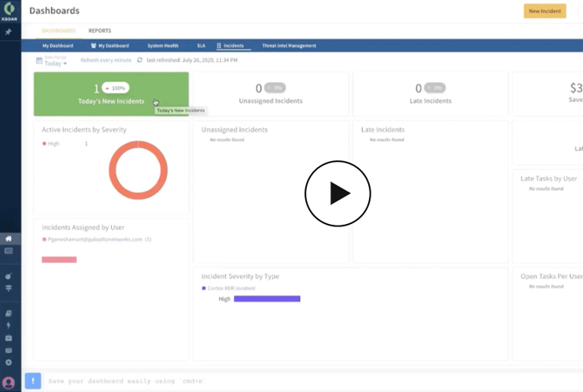Image resolution: width=583 pixels, height=392 pixels.
Task: Click the refresh arrows icon
Action: pyautogui.click(x=140, y=60)
